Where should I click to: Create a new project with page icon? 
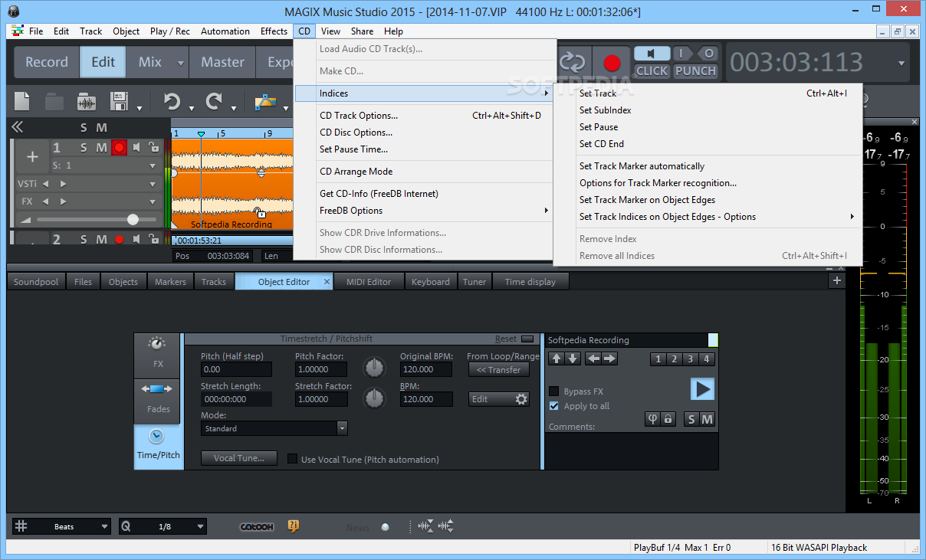22,102
